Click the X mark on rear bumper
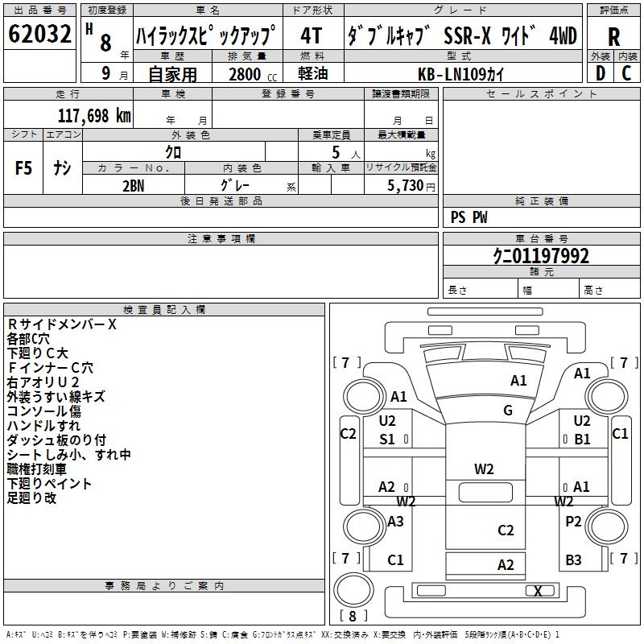Viewport: 644px width, 644px height. [x=538, y=591]
